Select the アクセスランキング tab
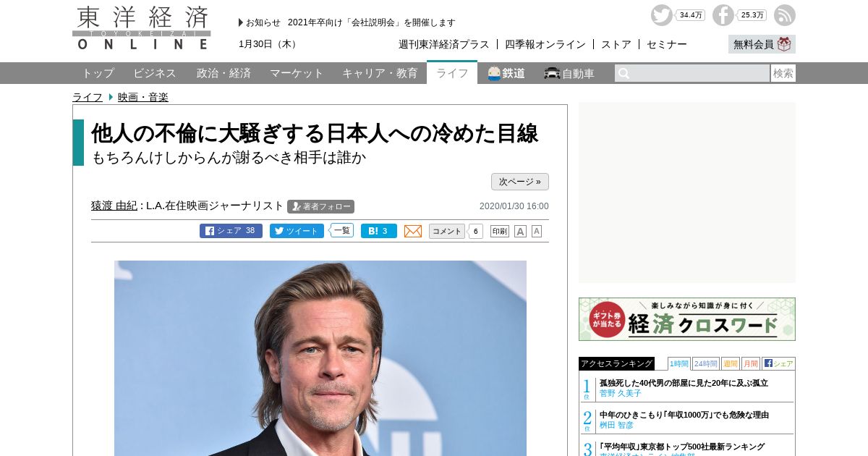The image size is (868, 456). click(616, 363)
